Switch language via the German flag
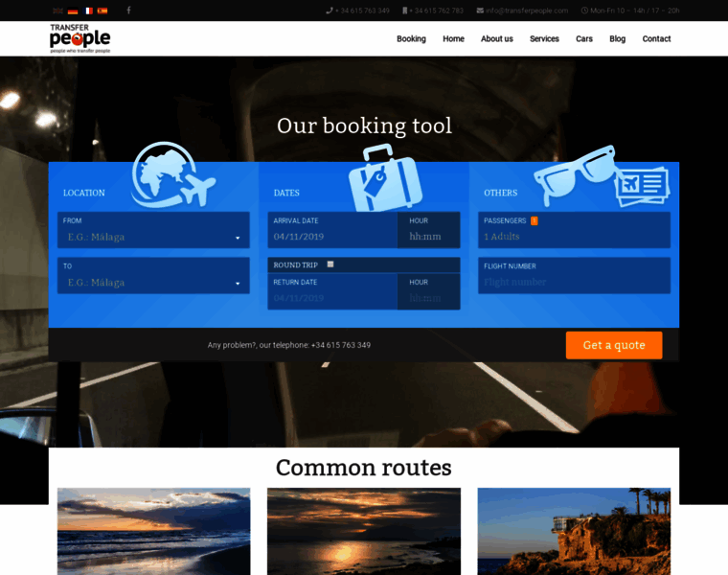This screenshot has height=575, width=728. click(x=73, y=11)
